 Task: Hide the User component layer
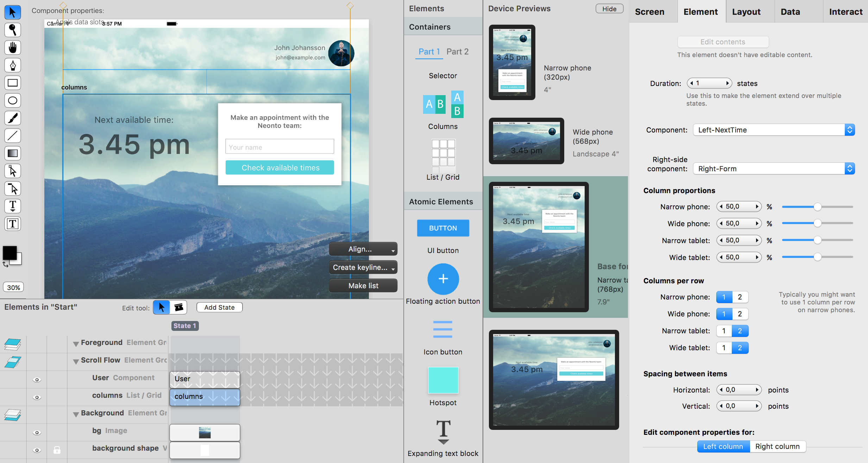tap(37, 379)
